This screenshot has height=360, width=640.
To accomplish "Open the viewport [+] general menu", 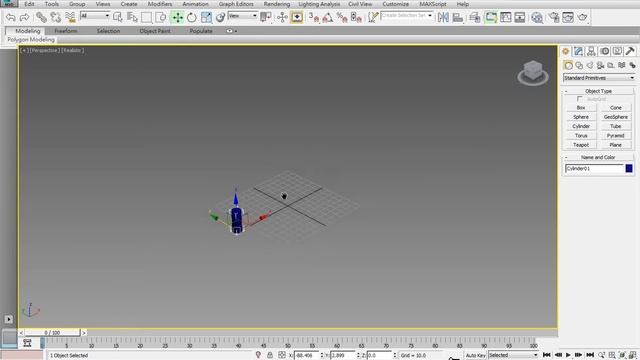I will point(24,50).
